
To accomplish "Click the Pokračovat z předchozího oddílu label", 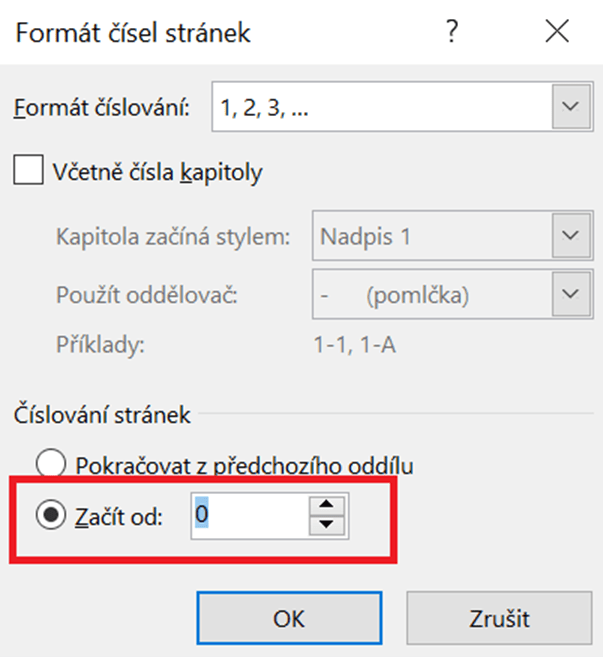I will point(245,465).
